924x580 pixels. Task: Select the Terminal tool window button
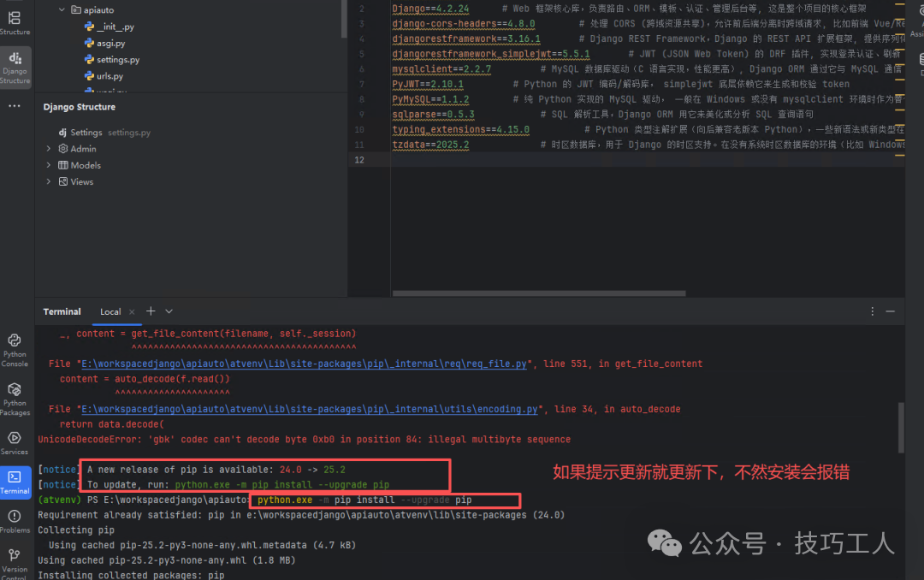pyautogui.click(x=15, y=482)
